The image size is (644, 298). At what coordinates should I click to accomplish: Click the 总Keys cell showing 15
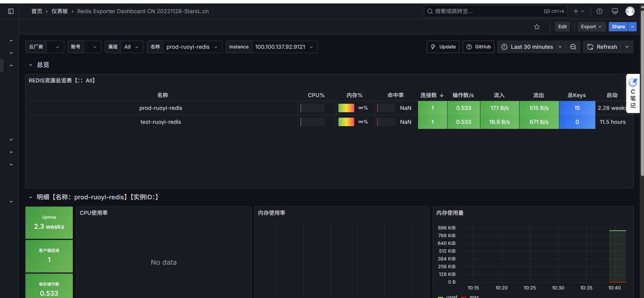pyautogui.click(x=577, y=108)
